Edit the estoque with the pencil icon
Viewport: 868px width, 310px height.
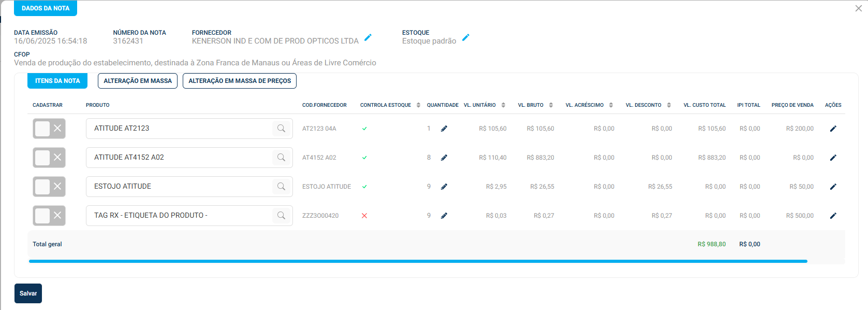tap(466, 37)
